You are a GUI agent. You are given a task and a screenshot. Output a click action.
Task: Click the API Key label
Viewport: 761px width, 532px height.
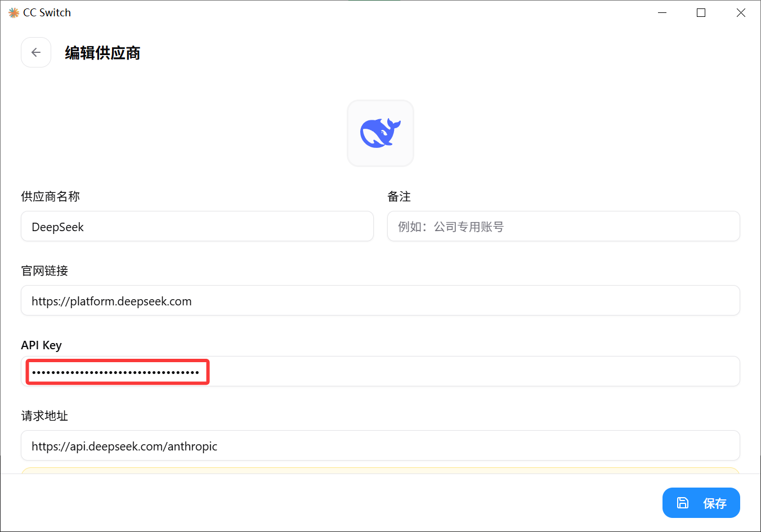coord(41,345)
